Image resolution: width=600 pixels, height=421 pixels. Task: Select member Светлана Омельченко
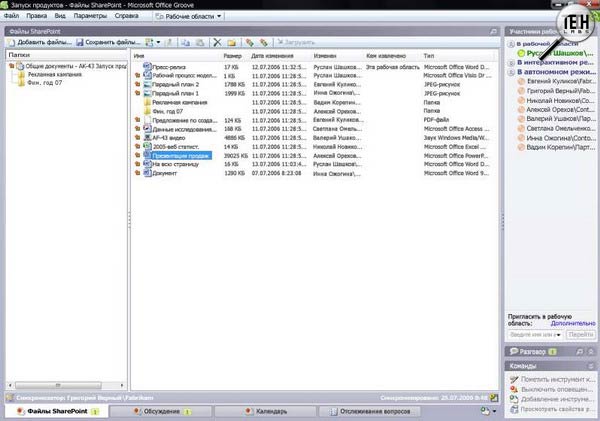(x=556, y=129)
